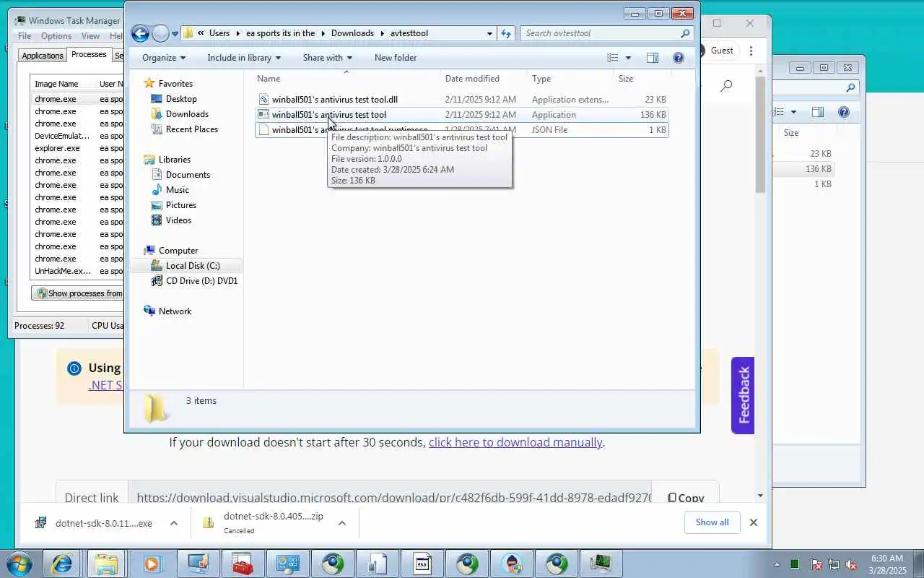Click the magnifier in Search avtesttool box
This screenshot has width=924, height=578.
click(x=685, y=33)
